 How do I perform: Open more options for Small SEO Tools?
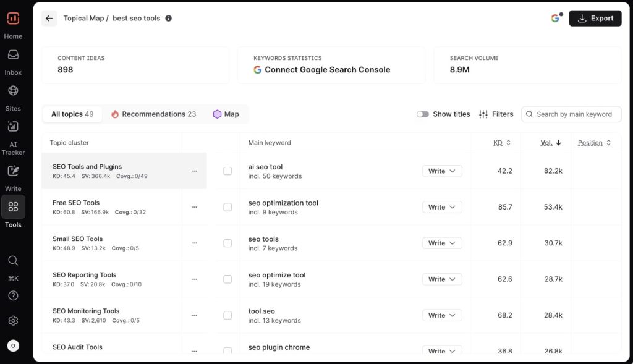(x=194, y=243)
